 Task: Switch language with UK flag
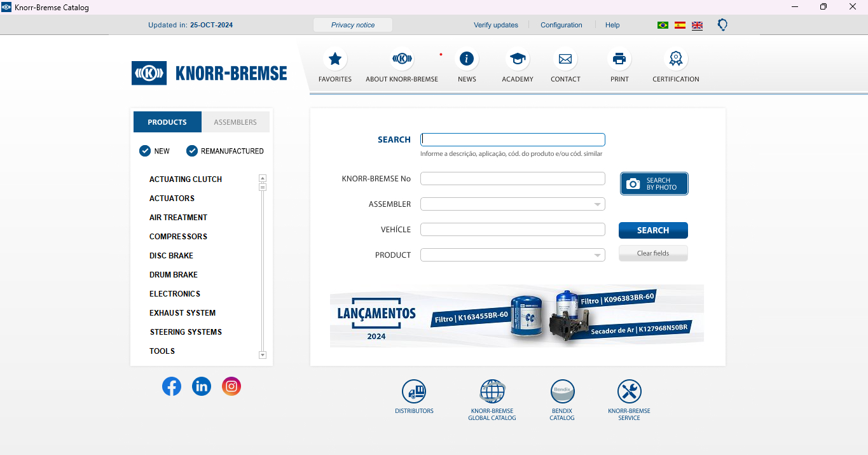point(698,25)
